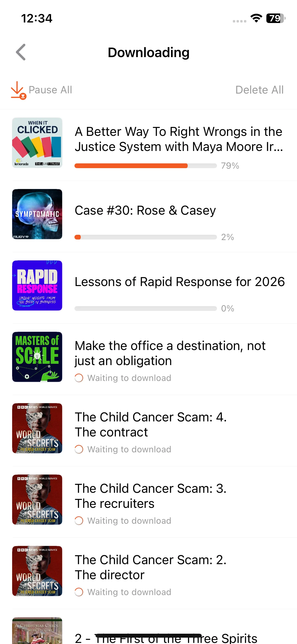
Task: Tap waiting spinner for The director episode
Action: (79, 592)
